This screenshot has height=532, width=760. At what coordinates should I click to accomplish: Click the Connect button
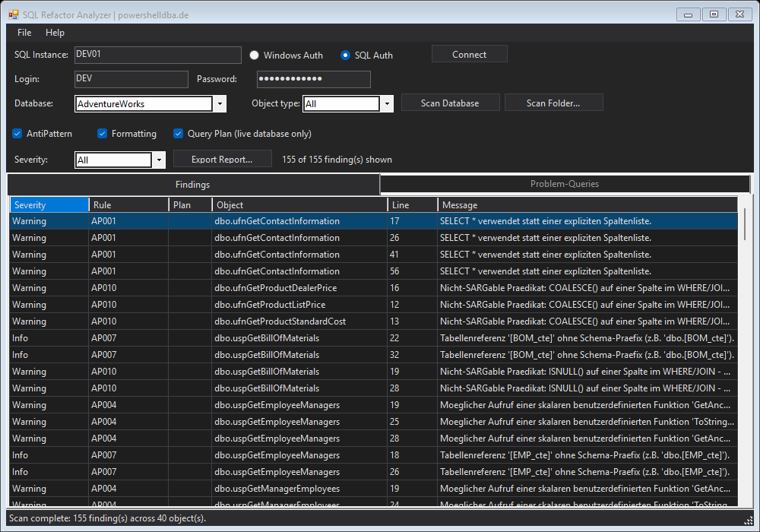click(x=469, y=54)
